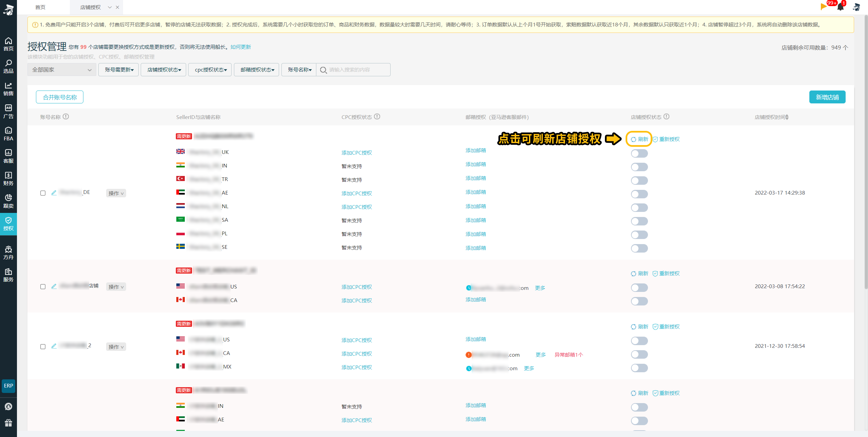868x437 pixels.
Task: Toggle store authorization switch for SE store
Action: pos(639,248)
